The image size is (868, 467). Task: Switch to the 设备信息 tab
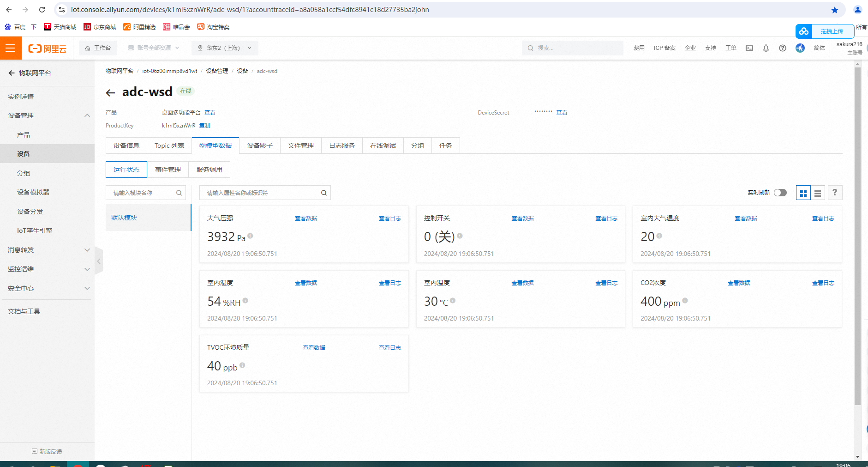126,146
